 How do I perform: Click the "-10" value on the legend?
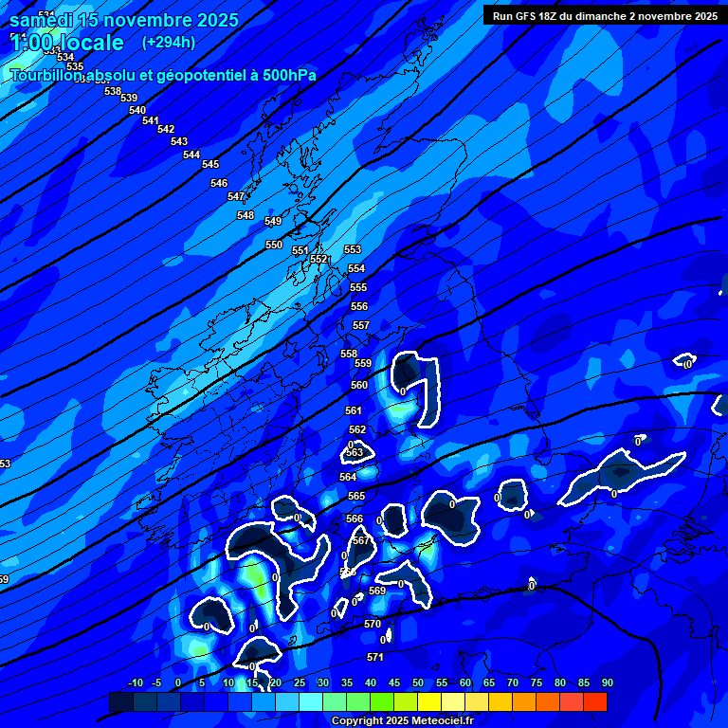point(134,682)
